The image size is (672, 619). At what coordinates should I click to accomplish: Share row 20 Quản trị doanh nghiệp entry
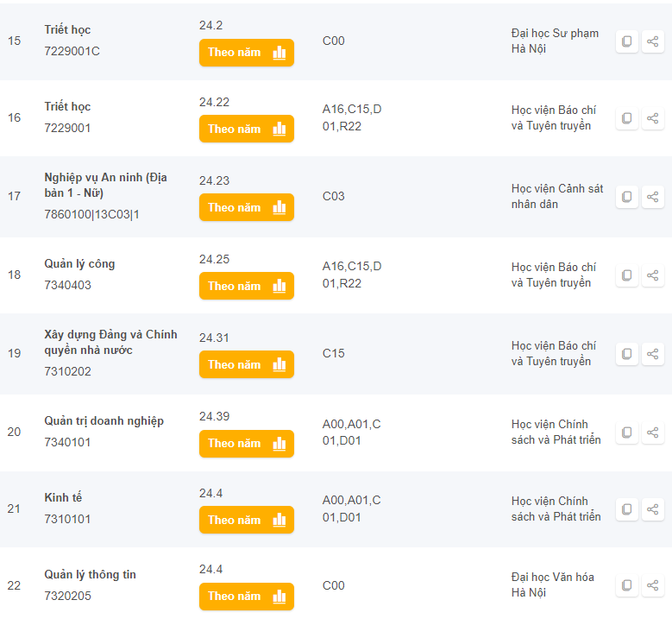(653, 433)
